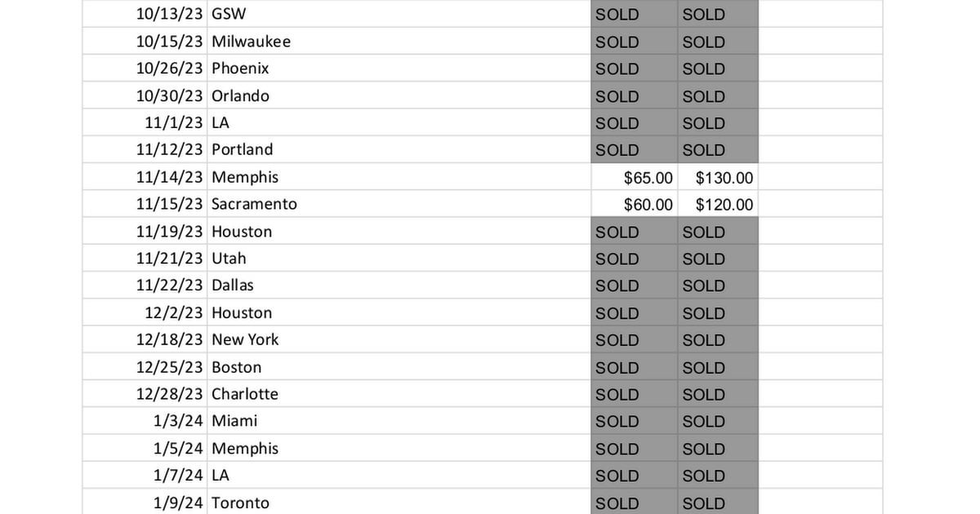Select the $120.00 price cell
This screenshot has height=514, width=980.
tap(724, 205)
